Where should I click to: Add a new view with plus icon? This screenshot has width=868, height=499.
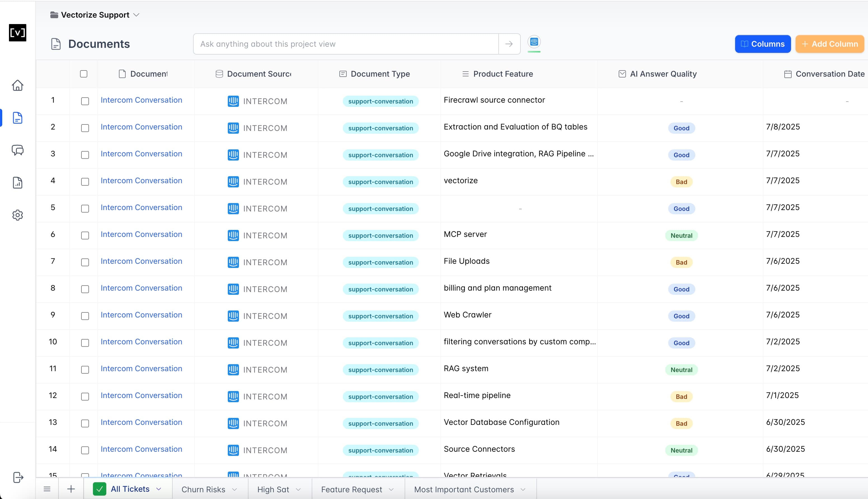(x=71, y=489)
